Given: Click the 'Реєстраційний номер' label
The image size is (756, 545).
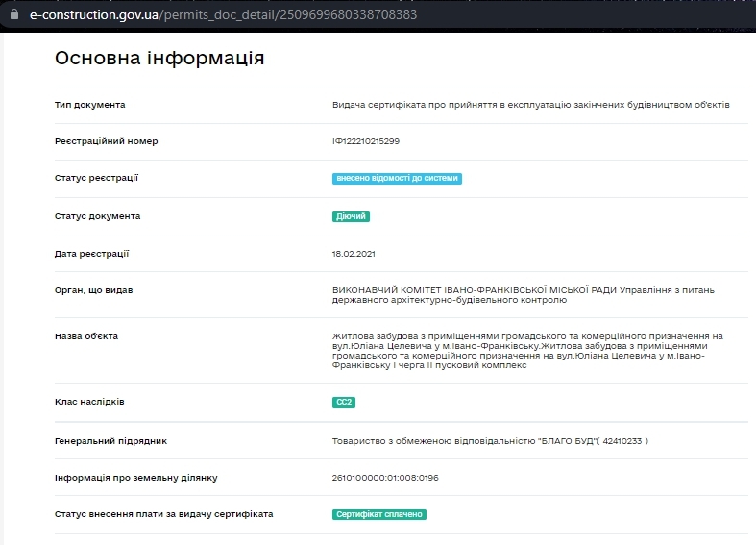Looking at the screenshot, I should tap(106, 141).
